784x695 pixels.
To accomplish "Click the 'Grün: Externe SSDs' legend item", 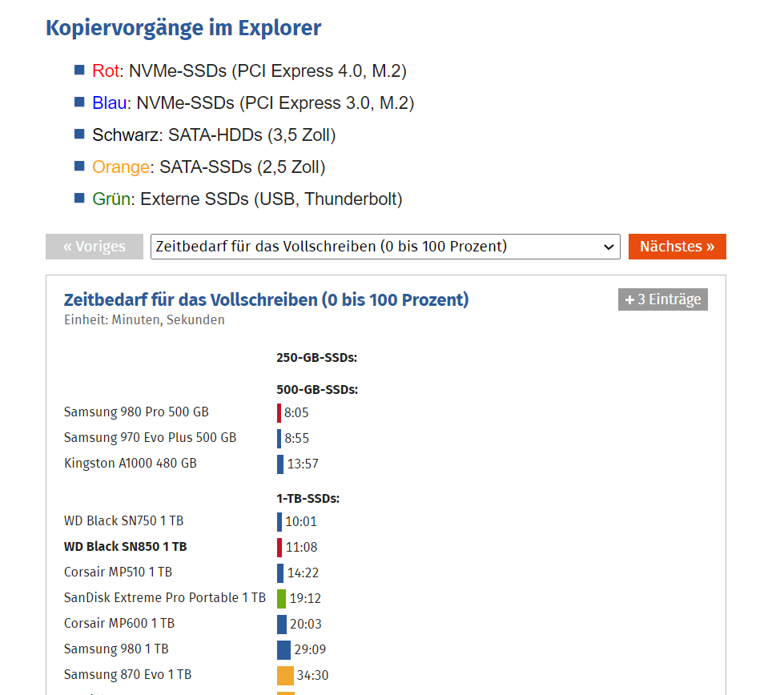I will tap(247, 199).
